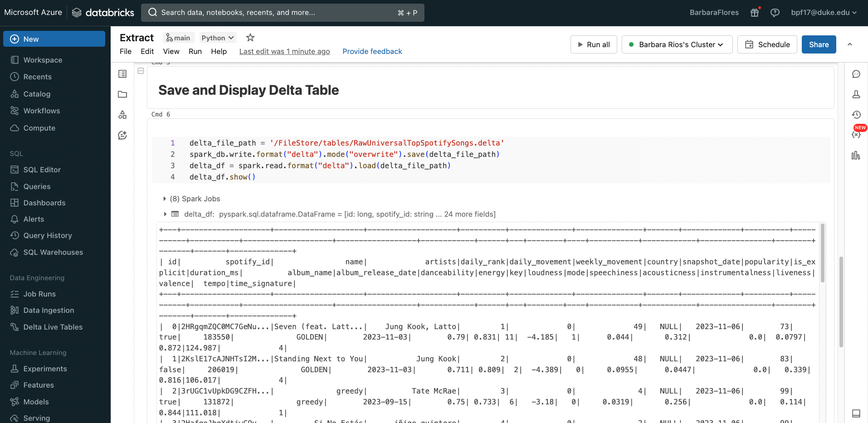Open the Help menu

(219, 51)
